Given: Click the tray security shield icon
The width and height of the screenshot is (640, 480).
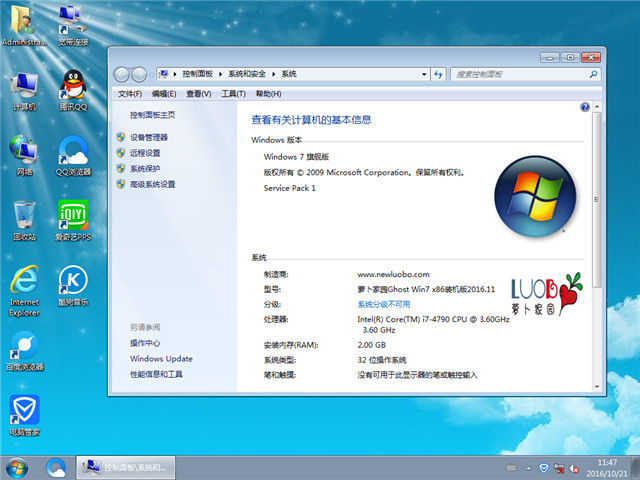Looking at the screenshot, I should point(543,468).
